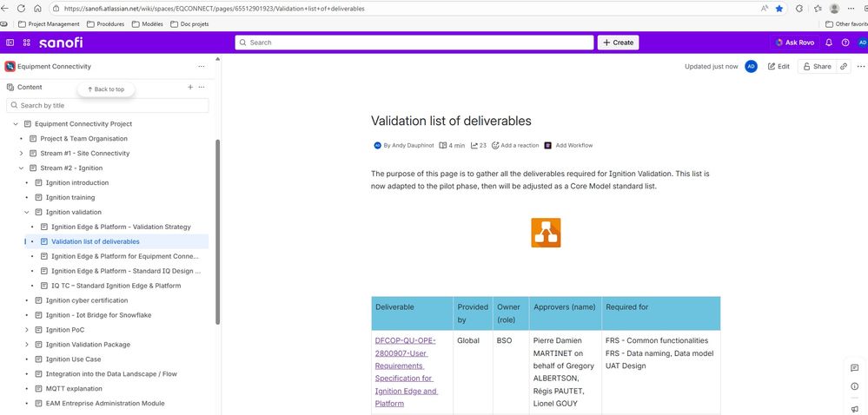The image size is (868, 415).
Task: Open the orange draw.io diagram thumbnail
Action: 546,233
